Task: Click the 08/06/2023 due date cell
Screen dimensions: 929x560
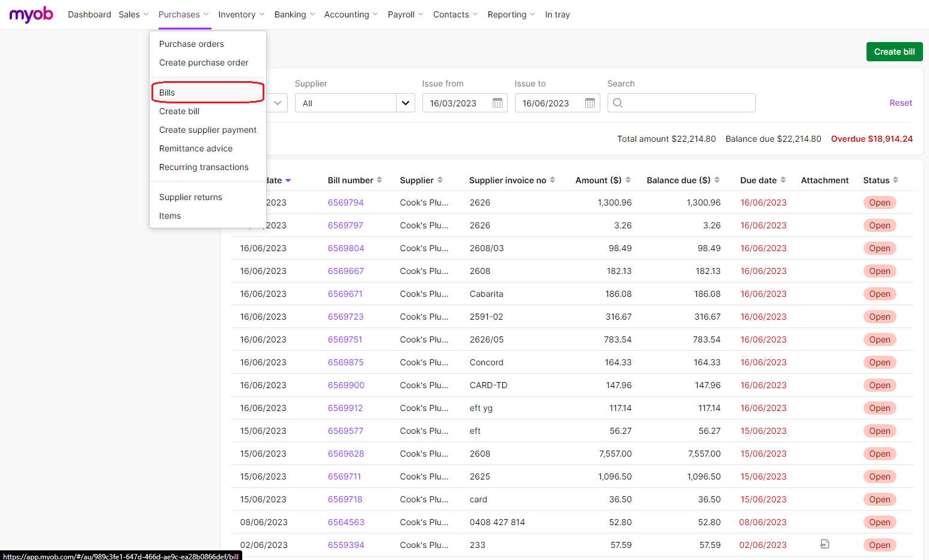Action: (x=763, y=522)
